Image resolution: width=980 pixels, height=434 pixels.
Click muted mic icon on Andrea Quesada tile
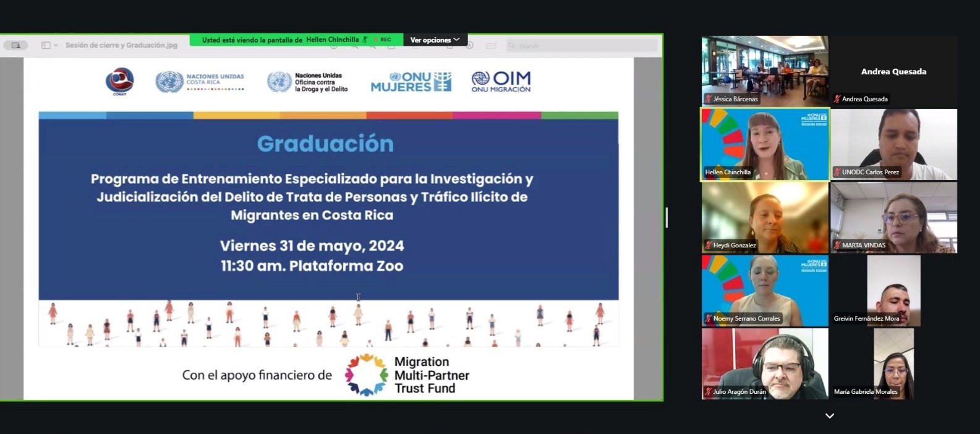[837, 99]
